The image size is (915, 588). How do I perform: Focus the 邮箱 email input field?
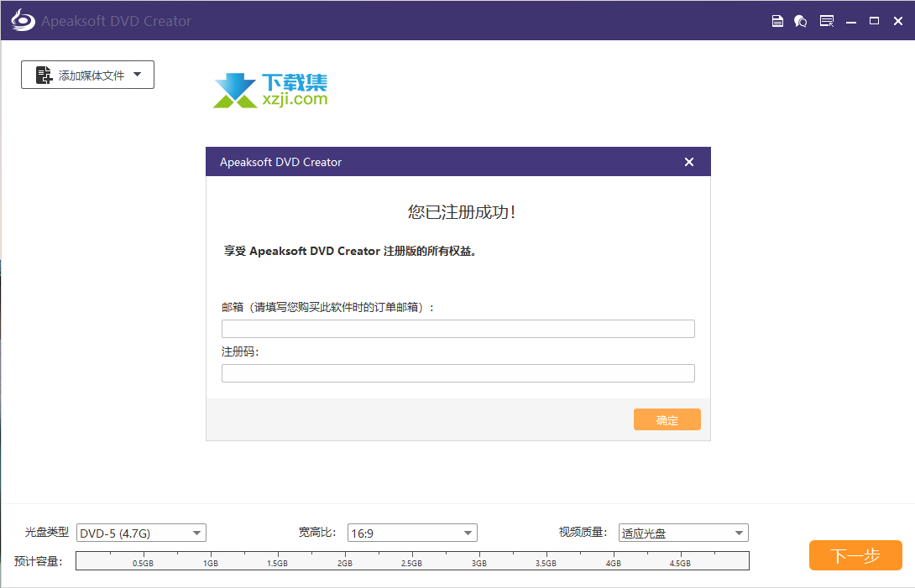click(458, 329)
